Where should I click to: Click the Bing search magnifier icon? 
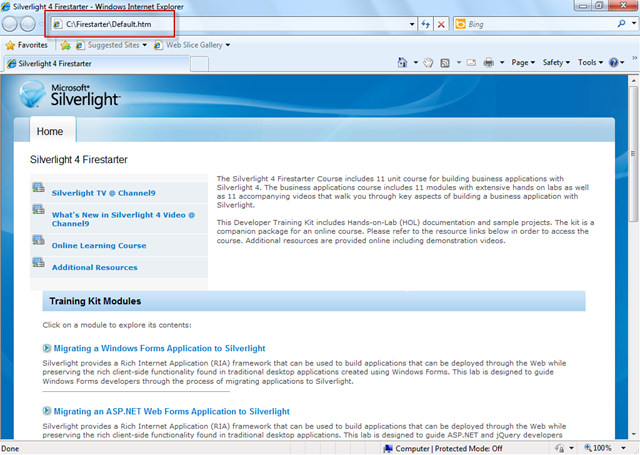tap(621, 24)
